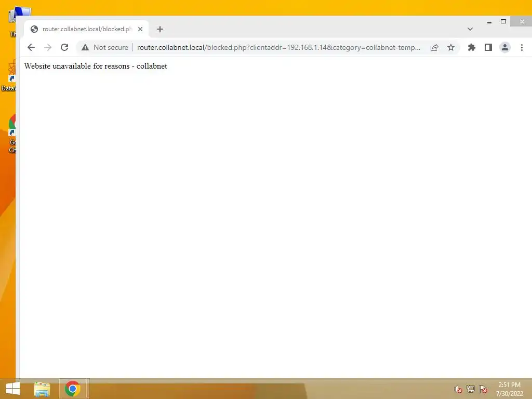532x399 pixels.
Task: Open the side panel
Action: [488, 47]
